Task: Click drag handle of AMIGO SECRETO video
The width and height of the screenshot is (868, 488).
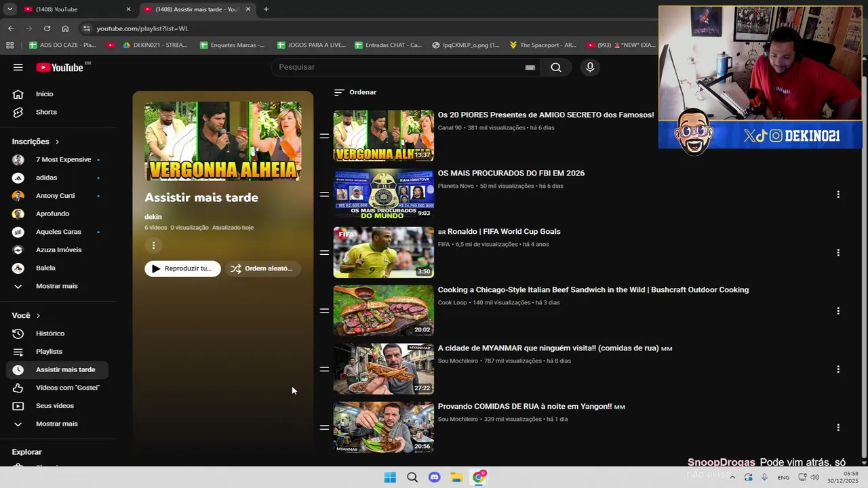Action: click(324, 136)
